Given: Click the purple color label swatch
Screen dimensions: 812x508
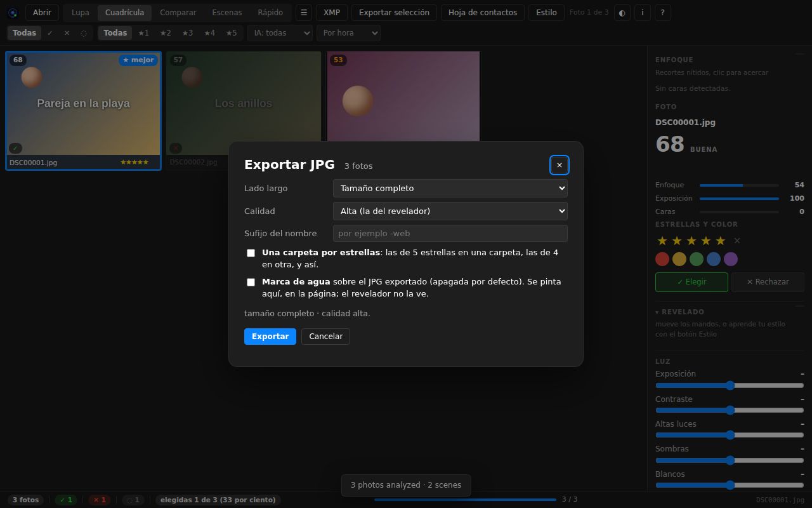Looking at the screenshot, I should [731, 259].
